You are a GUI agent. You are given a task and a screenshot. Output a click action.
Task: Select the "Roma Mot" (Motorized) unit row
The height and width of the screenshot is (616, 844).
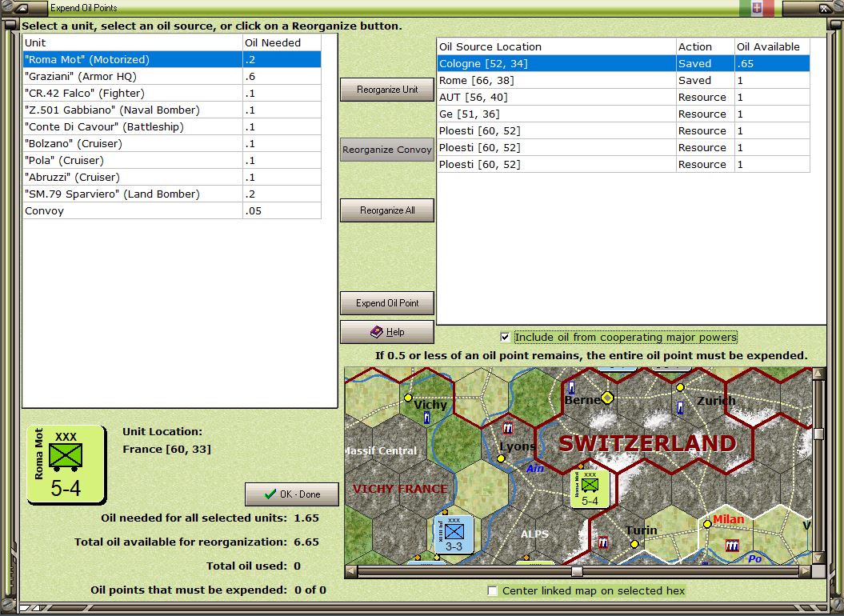[172, 59]
